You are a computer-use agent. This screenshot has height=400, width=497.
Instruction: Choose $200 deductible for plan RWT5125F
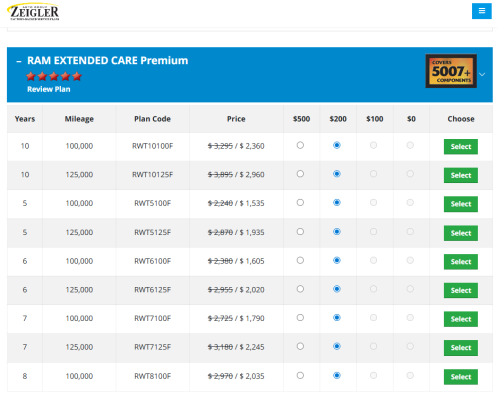tap(337, 231)
